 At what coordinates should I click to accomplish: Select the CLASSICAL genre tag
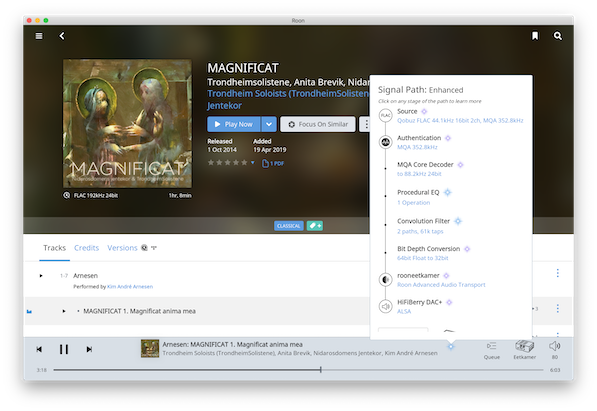(x=289, y=226)
